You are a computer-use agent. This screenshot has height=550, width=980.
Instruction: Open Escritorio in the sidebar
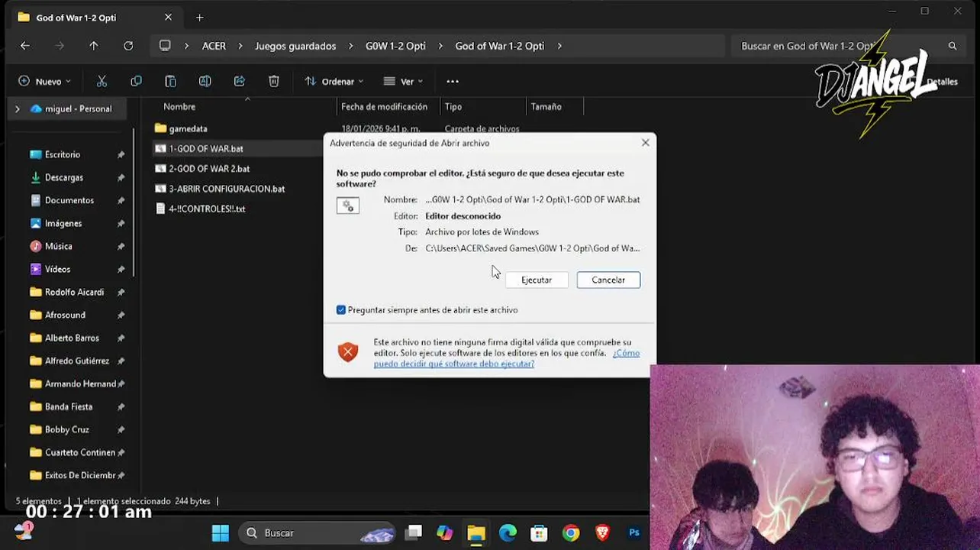point(63,154)
